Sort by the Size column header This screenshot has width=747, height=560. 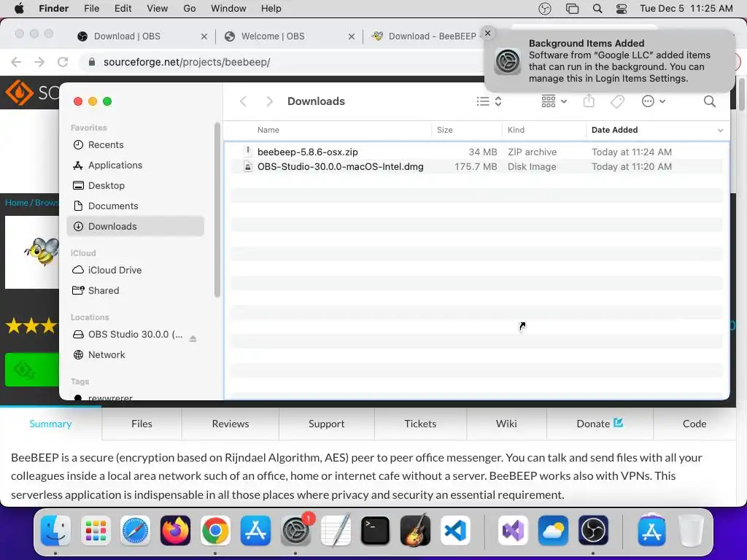pos(445,130)
